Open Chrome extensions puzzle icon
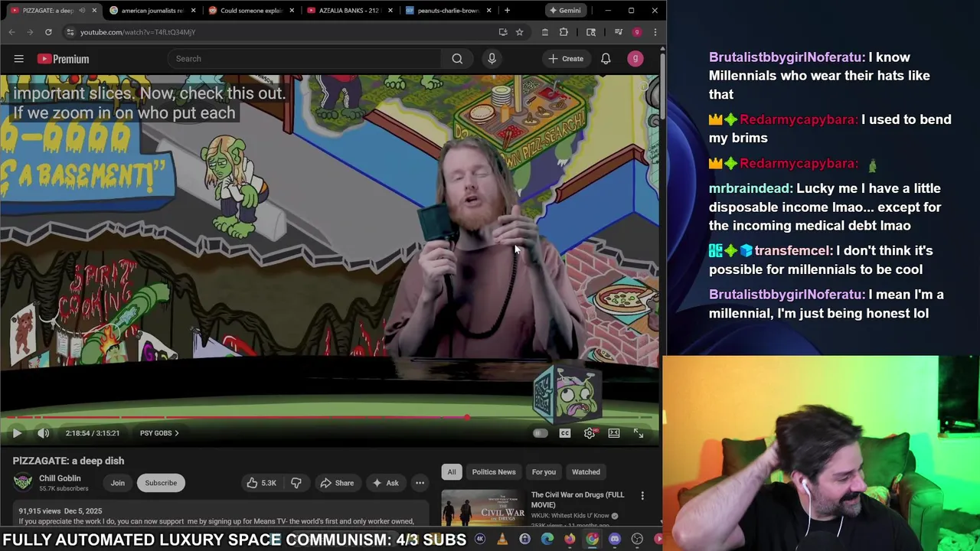 click(563, 32)
